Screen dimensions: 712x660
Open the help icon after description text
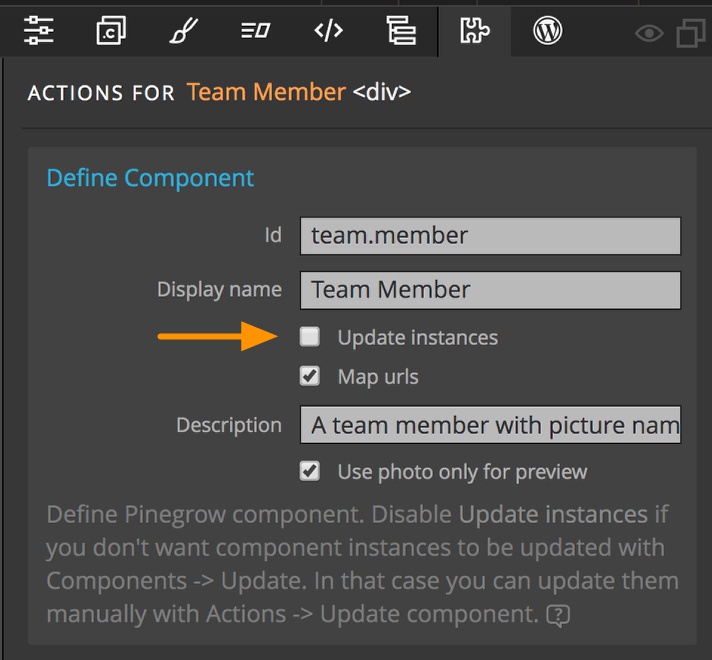coord(558,615)
